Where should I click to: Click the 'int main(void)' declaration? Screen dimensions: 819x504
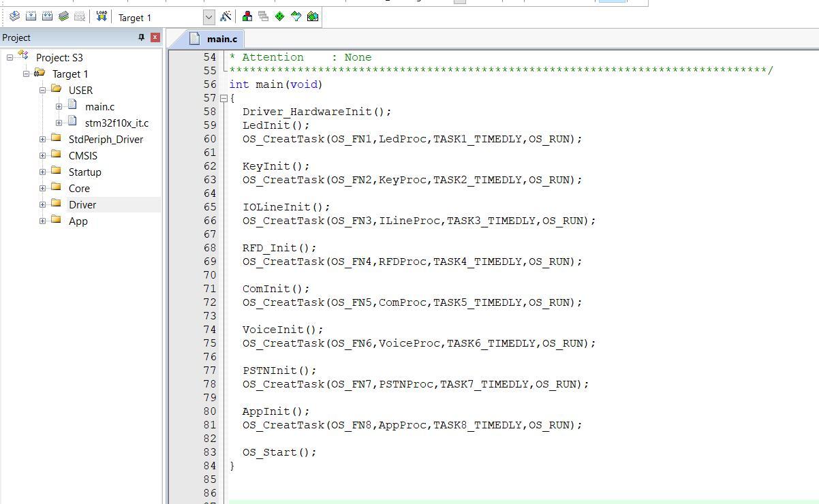click(276, 84)
